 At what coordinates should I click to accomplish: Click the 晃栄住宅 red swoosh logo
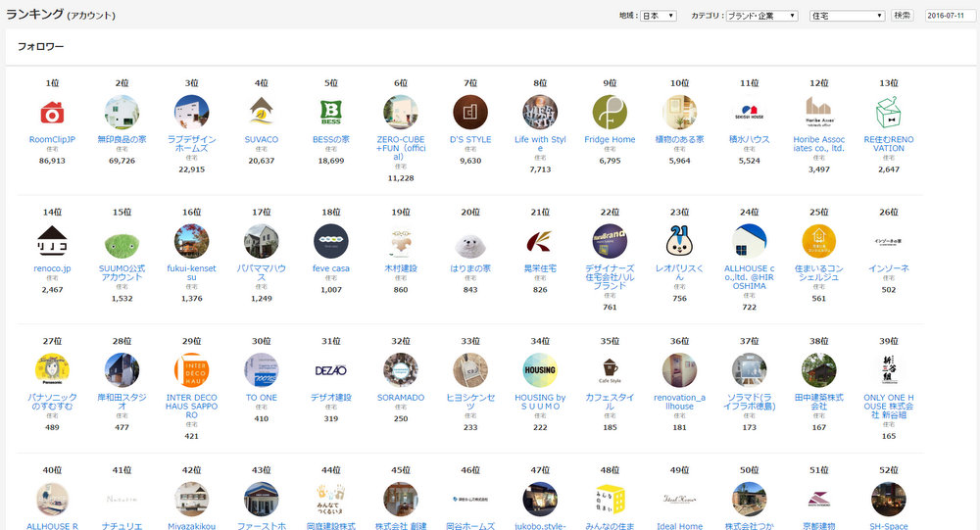coord(540,241)
